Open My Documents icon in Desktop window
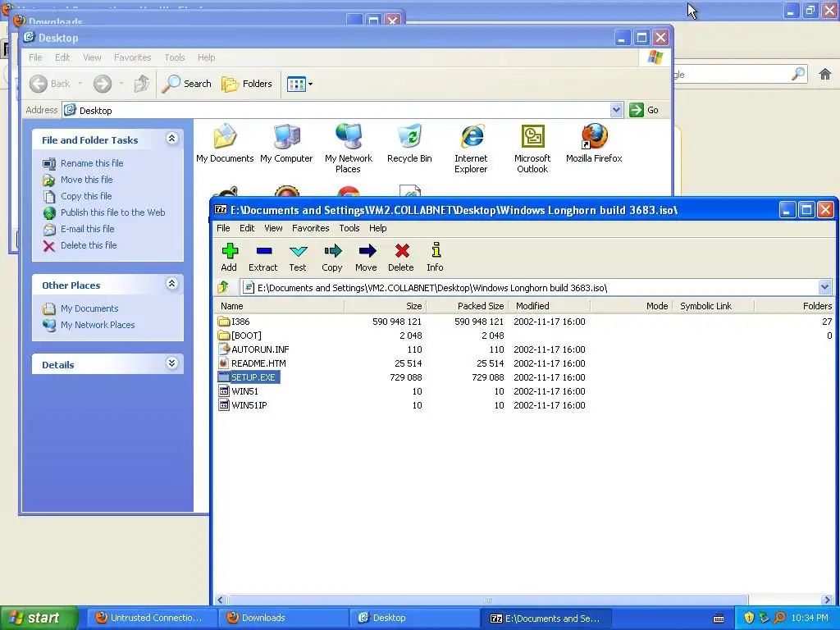 225,144
